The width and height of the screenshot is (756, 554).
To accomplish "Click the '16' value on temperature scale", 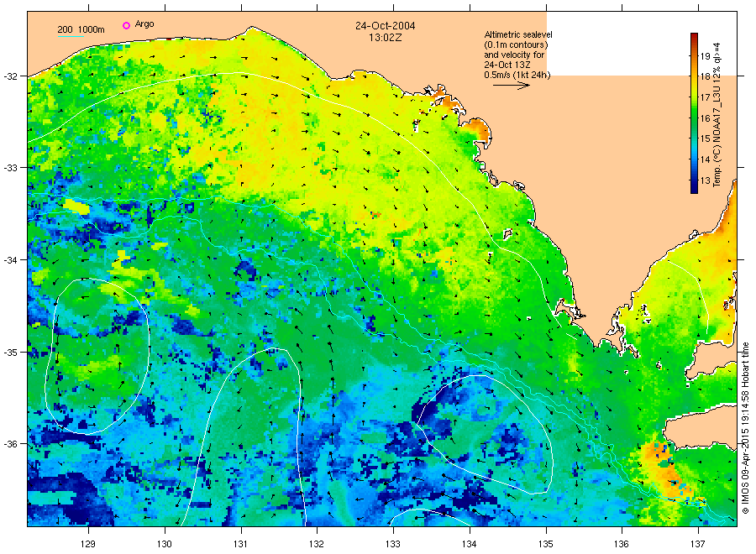I will pos(706,118).
